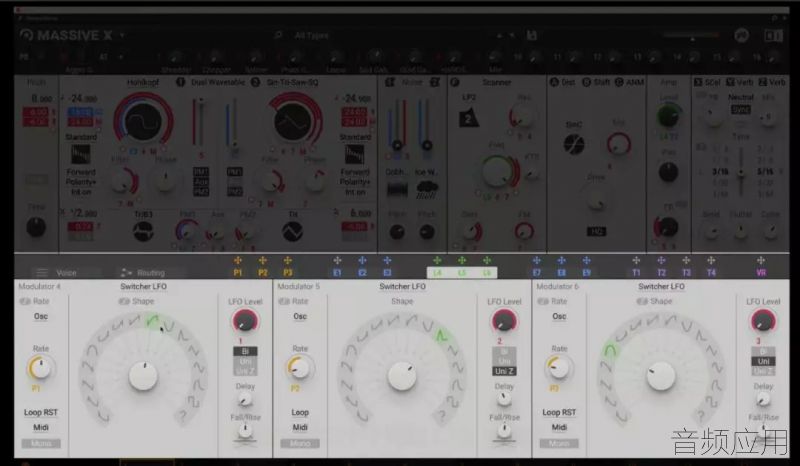Click the Scanner filter name
Image resolution: width=800 pixels, height=466 pixels.
pos(496,82)
